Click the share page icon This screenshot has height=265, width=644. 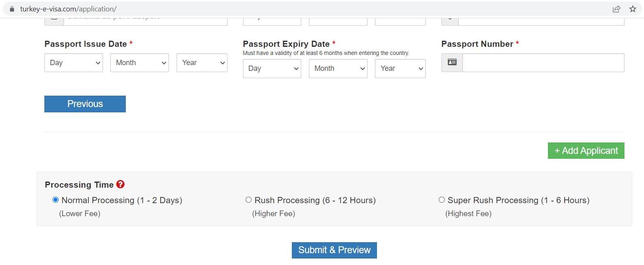(617, 9)
